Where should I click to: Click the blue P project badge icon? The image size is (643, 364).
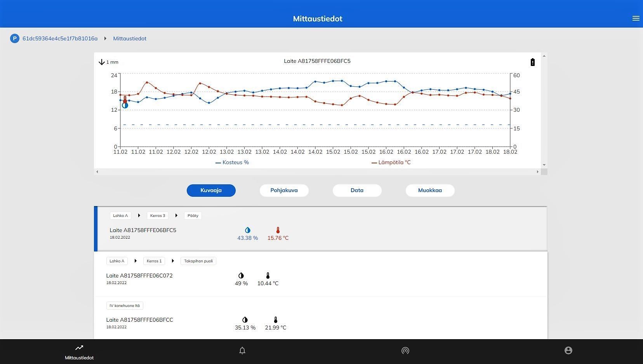pos(15,38)
